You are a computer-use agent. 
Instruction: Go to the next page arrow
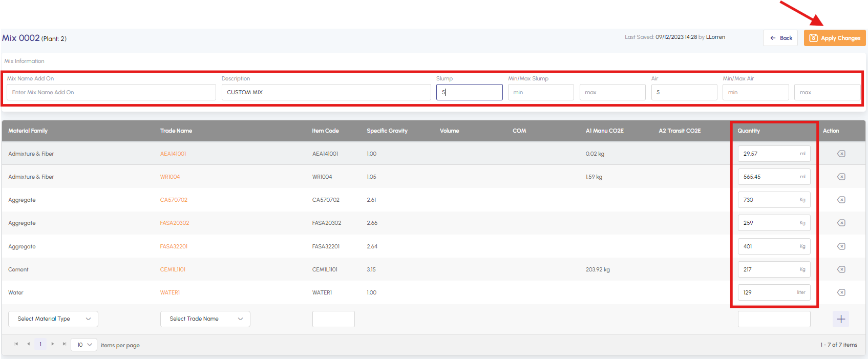tap(53, 344)
